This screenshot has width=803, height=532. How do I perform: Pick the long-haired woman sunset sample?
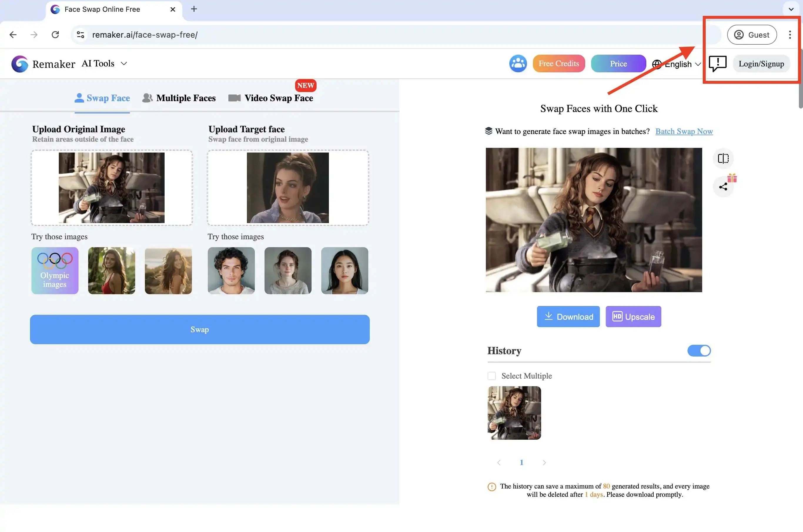pyautogui.click(x=168, y=270)
